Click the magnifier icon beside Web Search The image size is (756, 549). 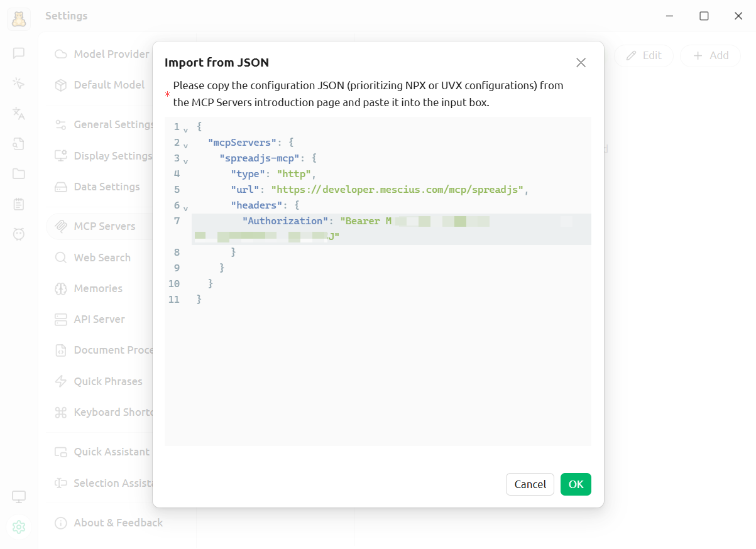pos(61,258)
